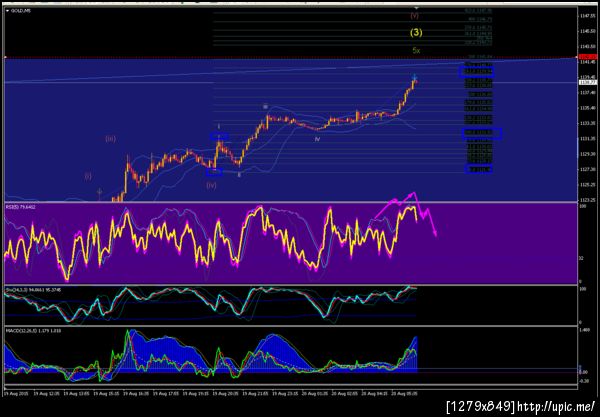Select the (iii) wave label on price chart
The width and height of the screenshot is (600, 417).
(110, 139)
